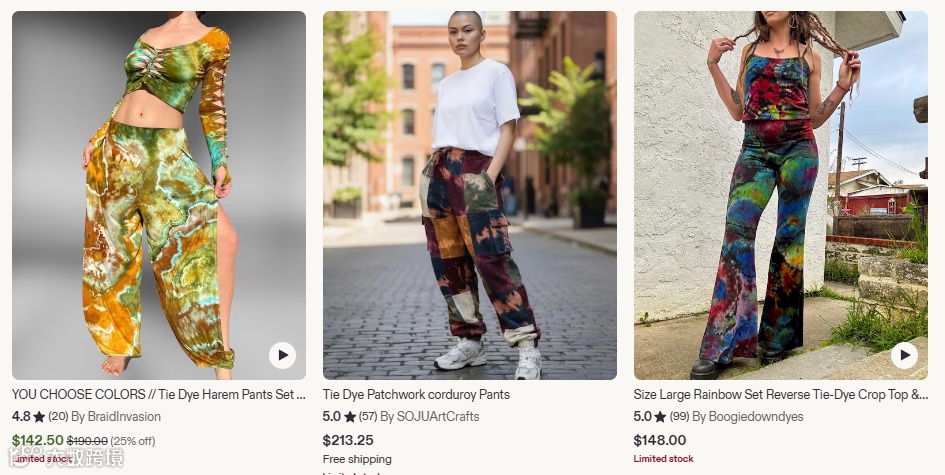Open the patchwork corduroy pants photo
Viewport: 945px width, 475px height.
(469, 195)
